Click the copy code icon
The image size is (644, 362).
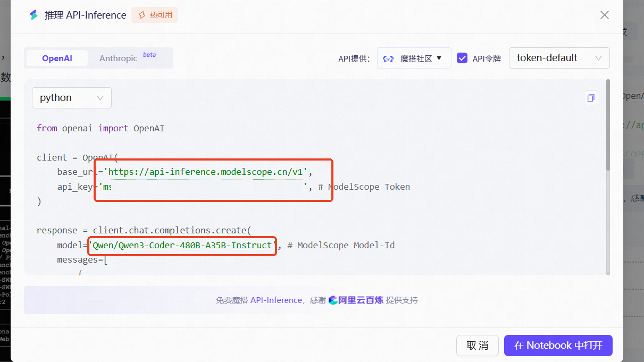(590, 98)
